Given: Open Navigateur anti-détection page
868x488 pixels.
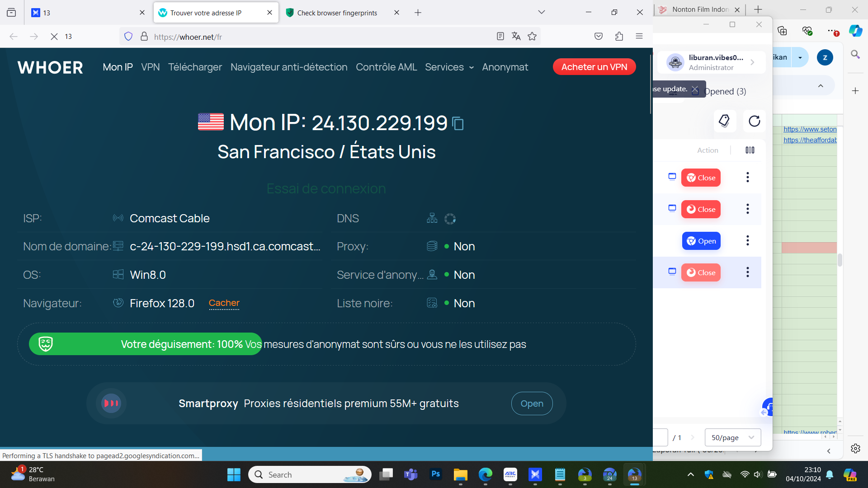Looking at the screenshot, I should pos(289,67).
